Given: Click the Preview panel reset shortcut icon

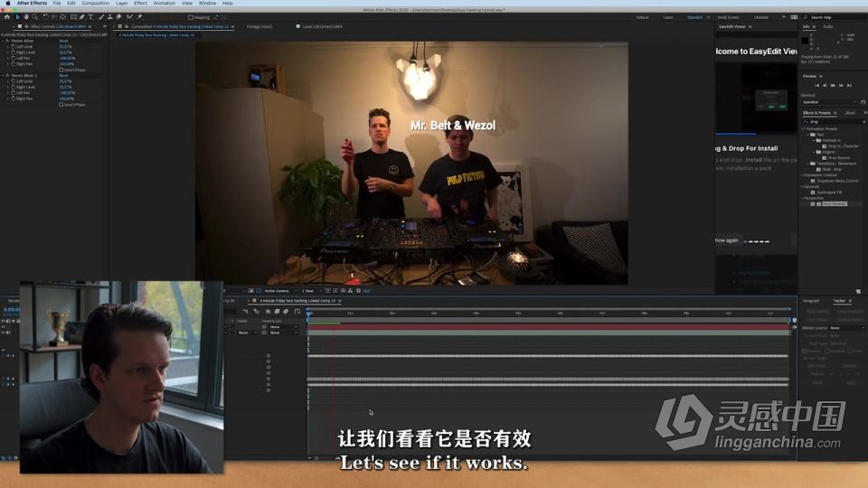Looking at the screenshot, I should pos(863,102).
